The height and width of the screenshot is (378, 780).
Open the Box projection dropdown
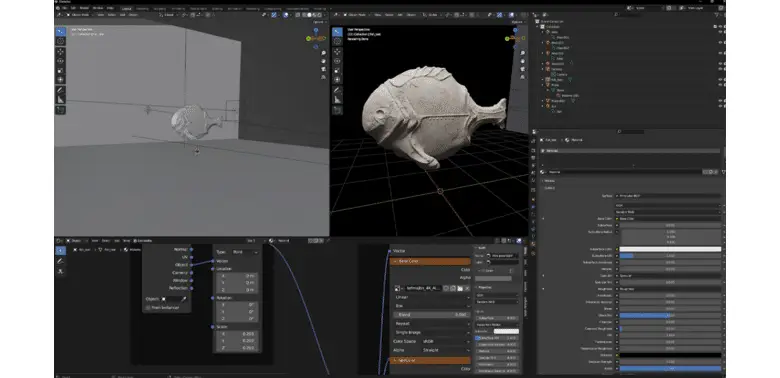(432, 306)
